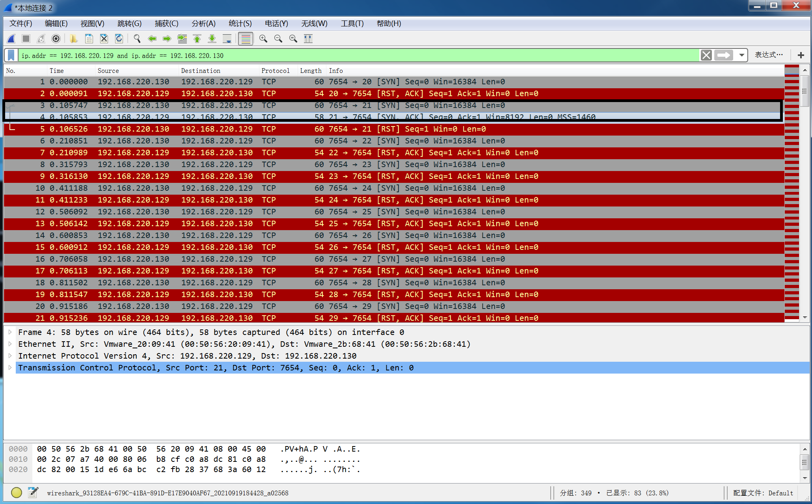
Task: Open the 编辑(E) menu
Action: (x=56, y=24)
